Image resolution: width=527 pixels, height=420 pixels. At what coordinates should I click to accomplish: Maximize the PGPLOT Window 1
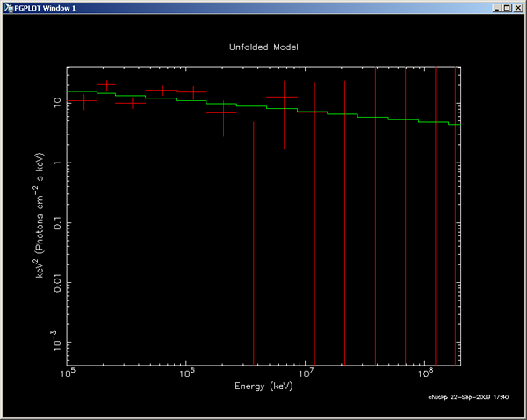(x=507, y=8)
